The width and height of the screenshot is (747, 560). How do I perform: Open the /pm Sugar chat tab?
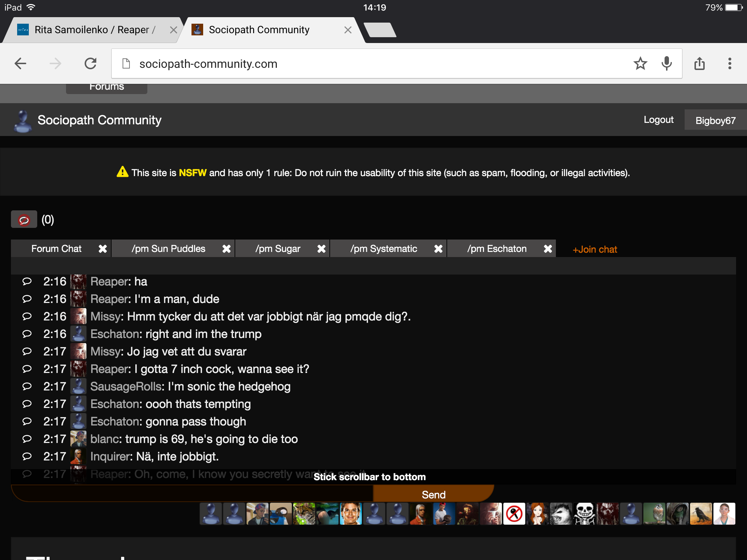pos(278,249)
